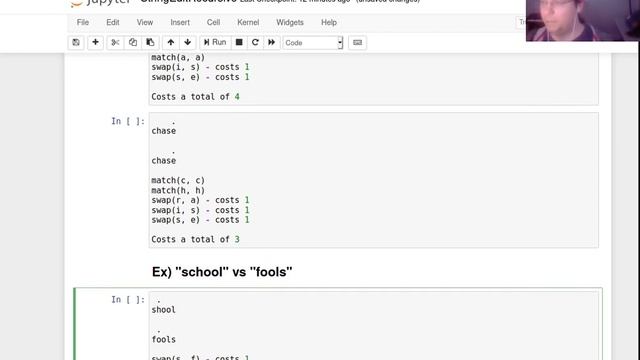640x360 pixels.
Task: Open the Kernel menu
Action: [248, 22]
